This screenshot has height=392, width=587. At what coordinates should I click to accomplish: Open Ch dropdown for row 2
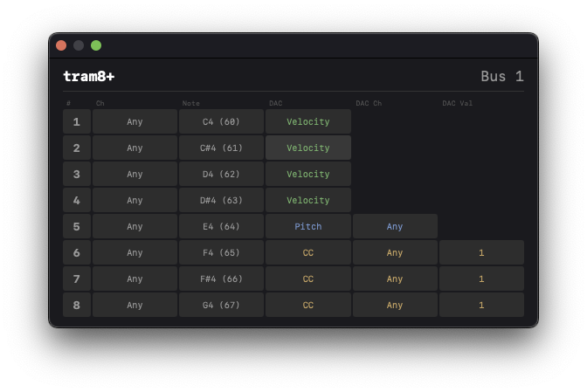(x=135, y=148)
